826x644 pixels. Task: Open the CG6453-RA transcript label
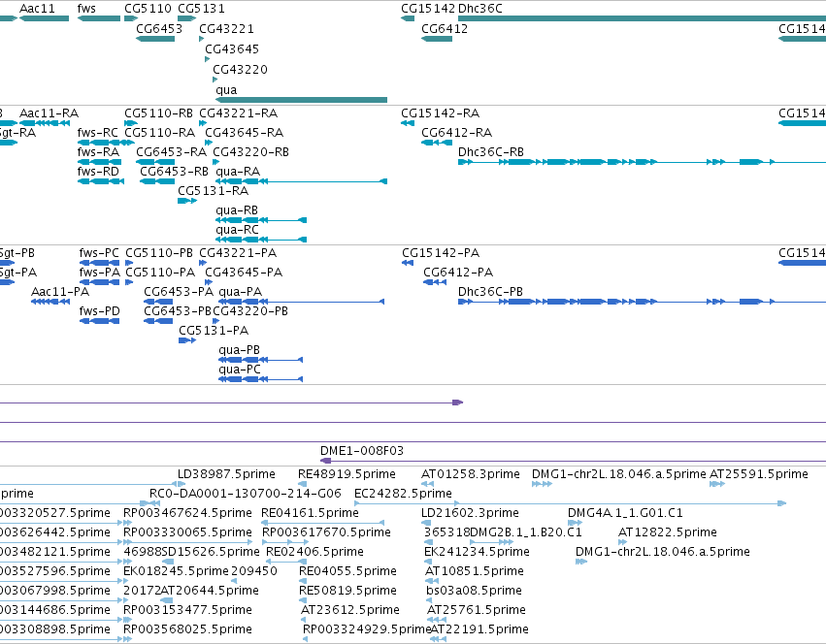coord(171,152)
